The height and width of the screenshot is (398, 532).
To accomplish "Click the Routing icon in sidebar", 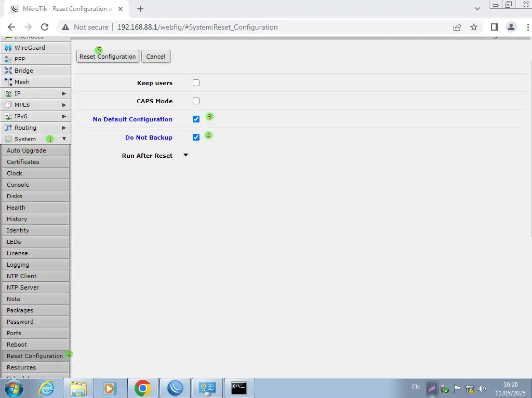I will 8,128.
